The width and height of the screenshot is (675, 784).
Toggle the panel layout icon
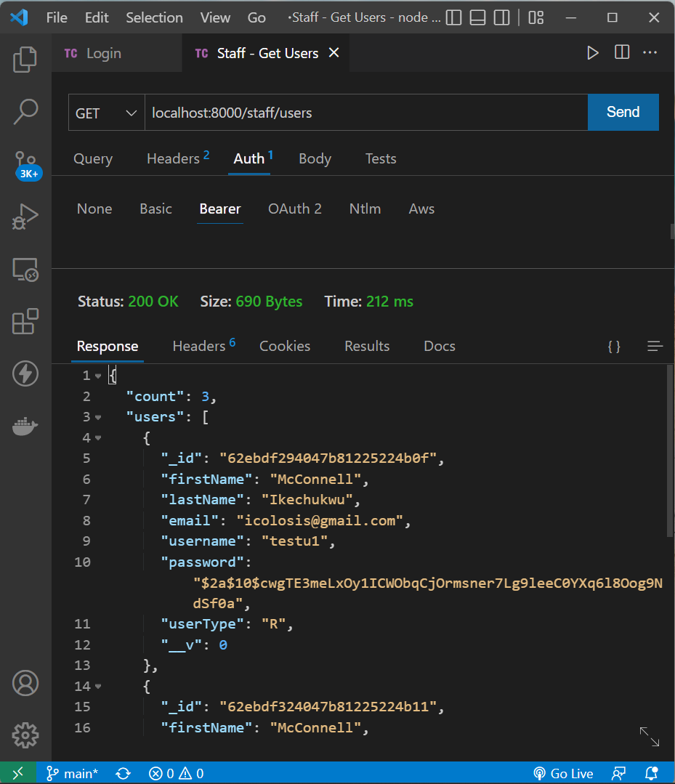coord(477,18)
